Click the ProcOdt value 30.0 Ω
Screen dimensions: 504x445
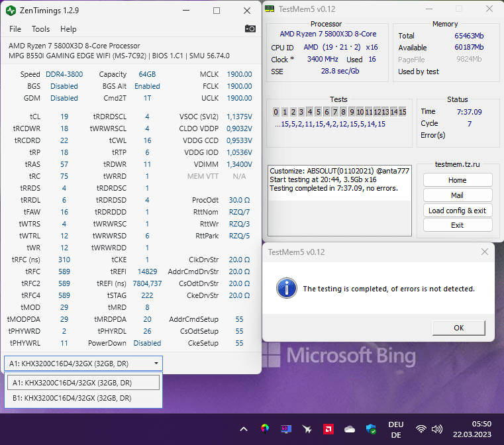[239, 200]
